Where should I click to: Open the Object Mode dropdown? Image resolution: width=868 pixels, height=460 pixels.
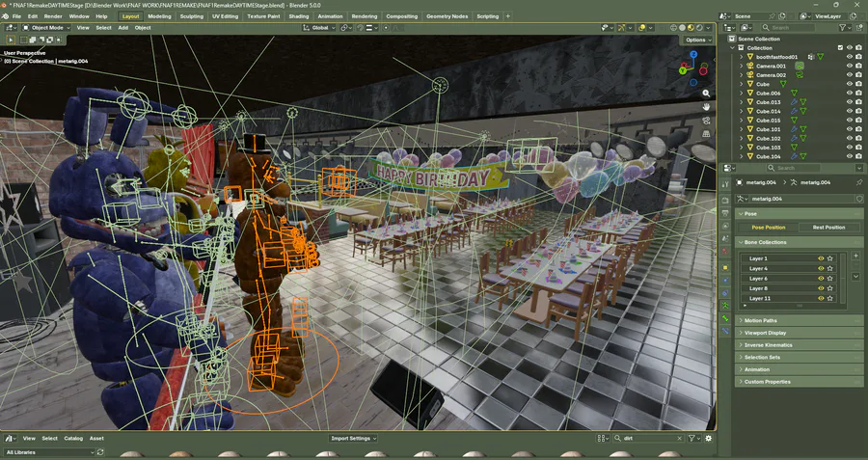pos(47,28)
